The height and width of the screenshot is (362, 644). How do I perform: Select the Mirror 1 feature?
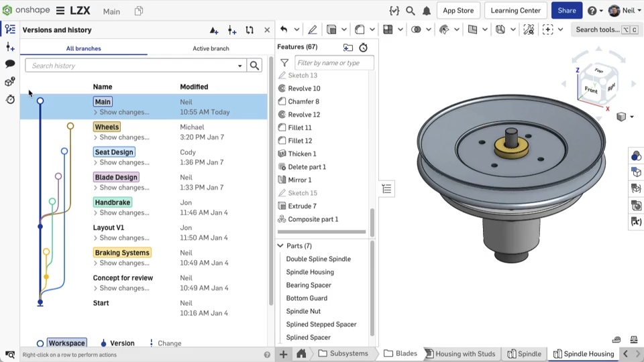click(x=300, y=180)
